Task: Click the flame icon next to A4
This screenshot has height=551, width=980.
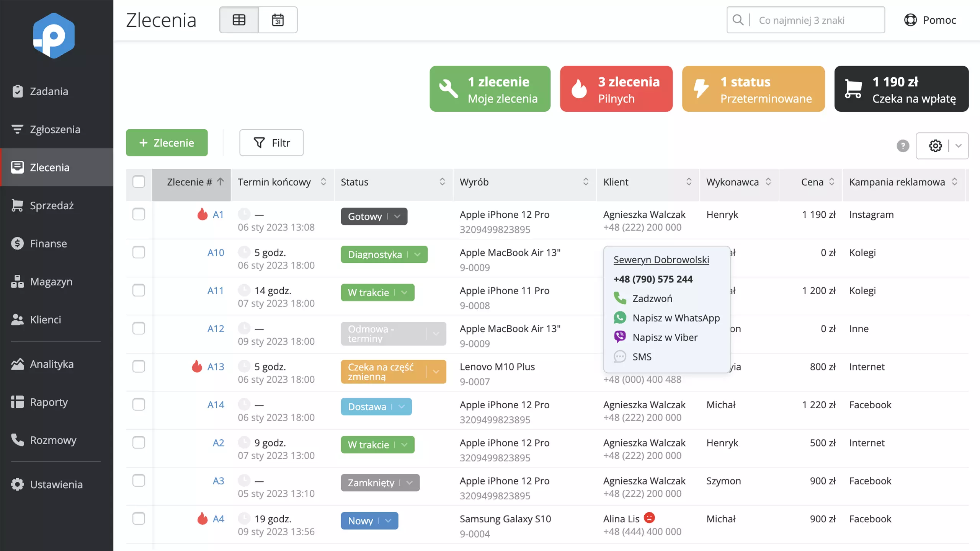Action: (x=203, y=518)
